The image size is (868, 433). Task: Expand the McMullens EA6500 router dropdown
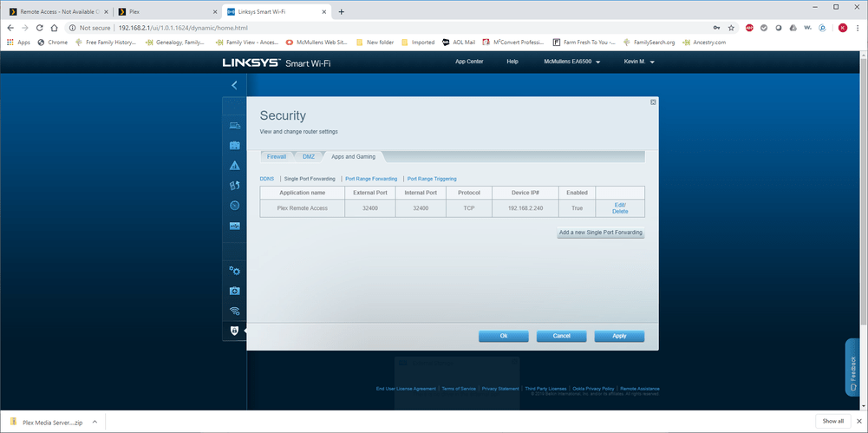pyautogui.click(x=572, y=62)
